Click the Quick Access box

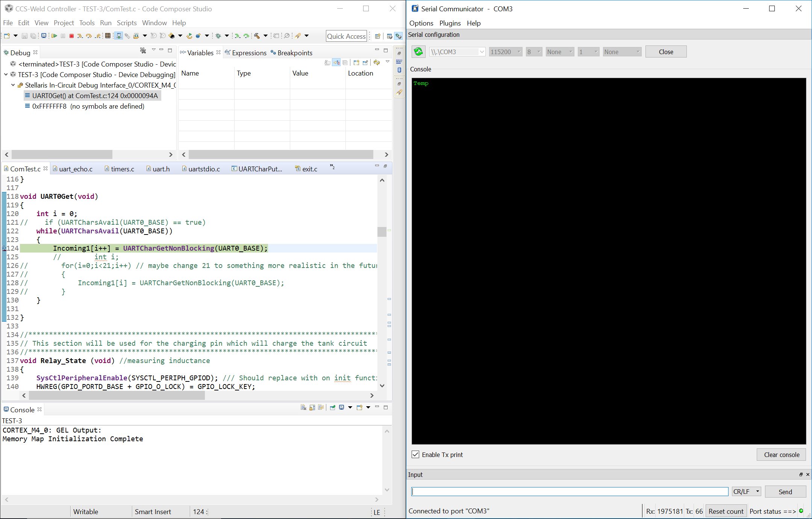[x=346, y=36]
